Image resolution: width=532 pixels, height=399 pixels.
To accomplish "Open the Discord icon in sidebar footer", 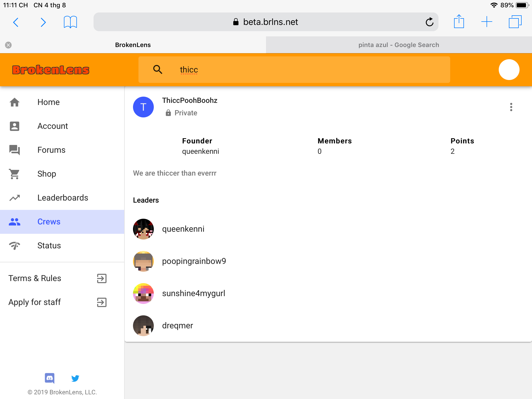I will click(x=50, y=378).
